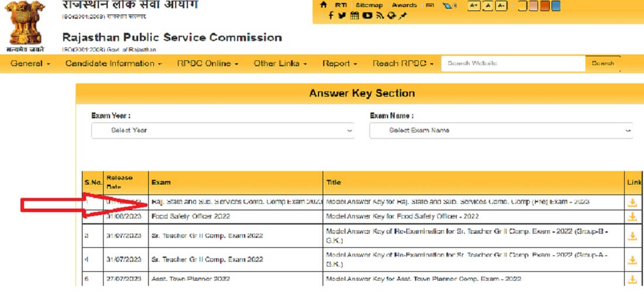
Task: Select the yellow color theme swatch
Action: (x=522, y=6)
